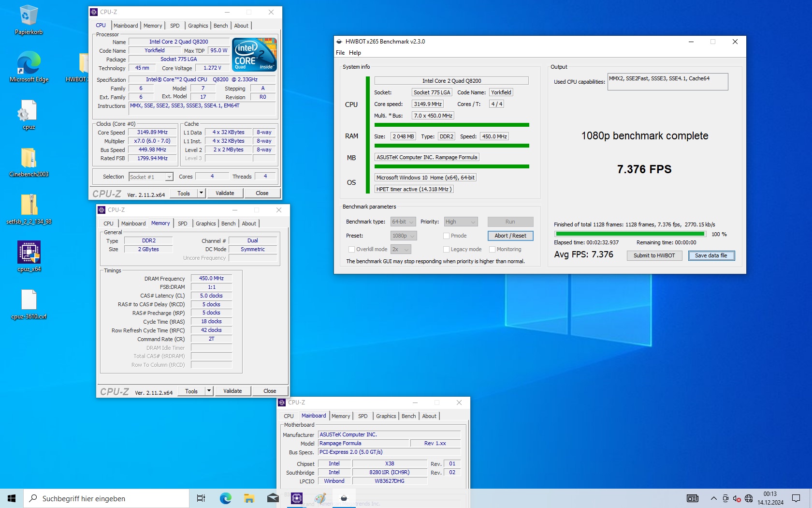Enable the Legacy mode checkbox

click(x=446, y=249)
